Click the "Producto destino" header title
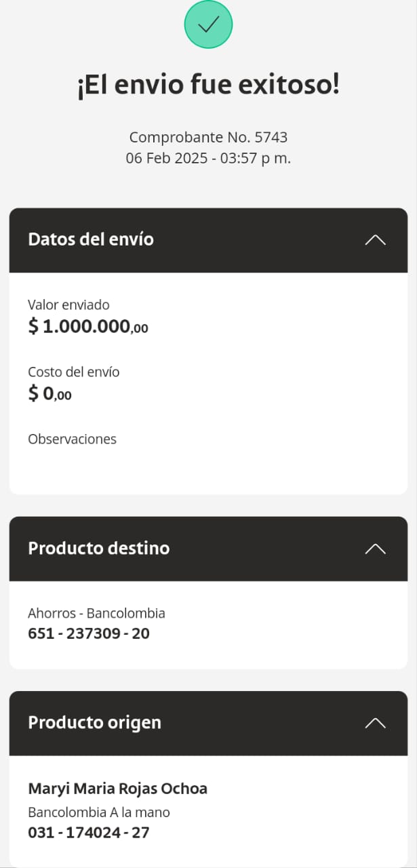Image resolution: width=417 pixels, height=868 pixels. (x=99, y=548)
